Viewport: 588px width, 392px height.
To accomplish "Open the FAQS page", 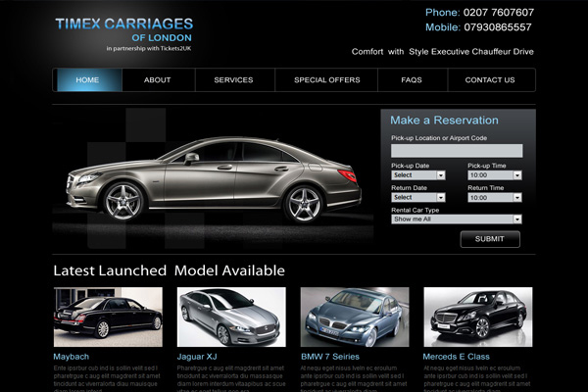I will (x=412, y=80).
